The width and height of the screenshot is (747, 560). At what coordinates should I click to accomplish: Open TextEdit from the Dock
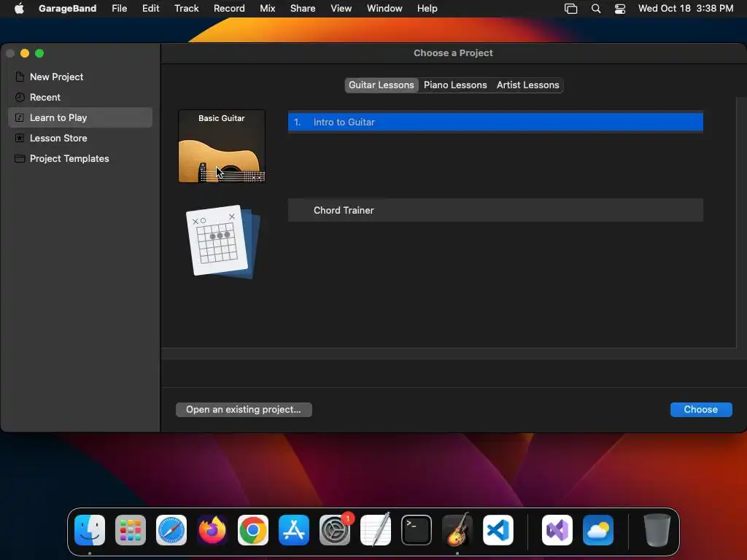pyautogui.click(x=376, y=530)
